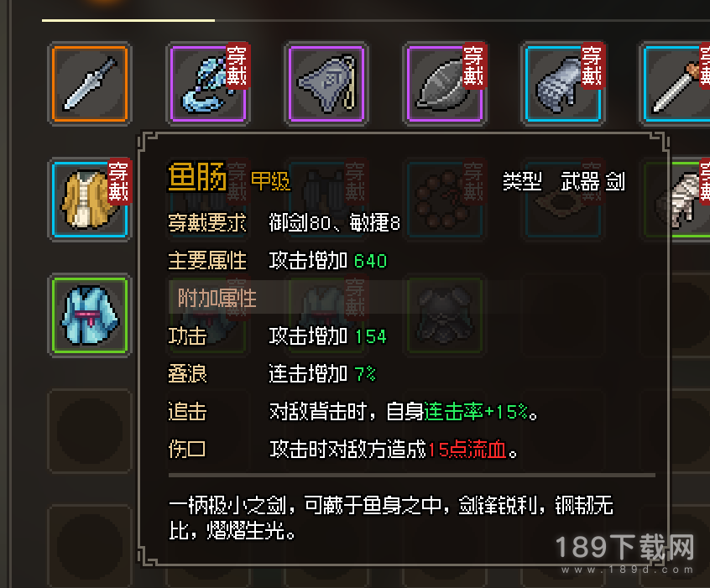
Task: Click the 类型 武器 剑 type label
Action: (x=564, y=181)
